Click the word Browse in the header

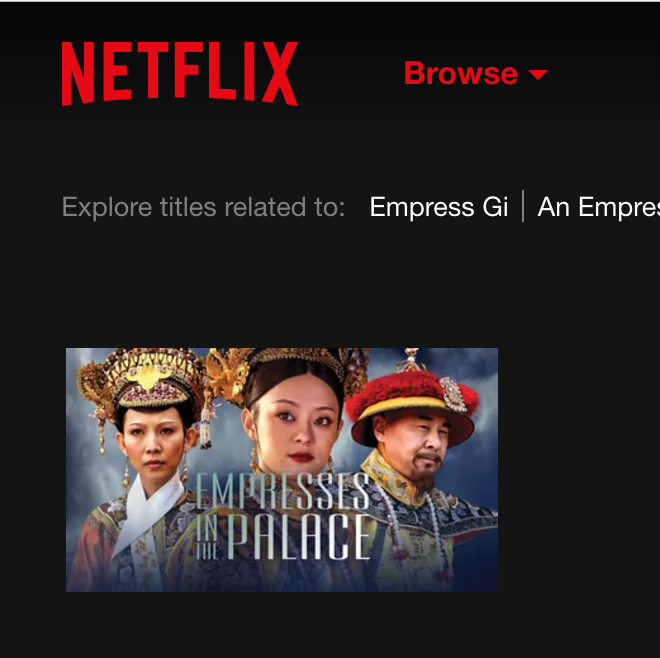(461, 73)
